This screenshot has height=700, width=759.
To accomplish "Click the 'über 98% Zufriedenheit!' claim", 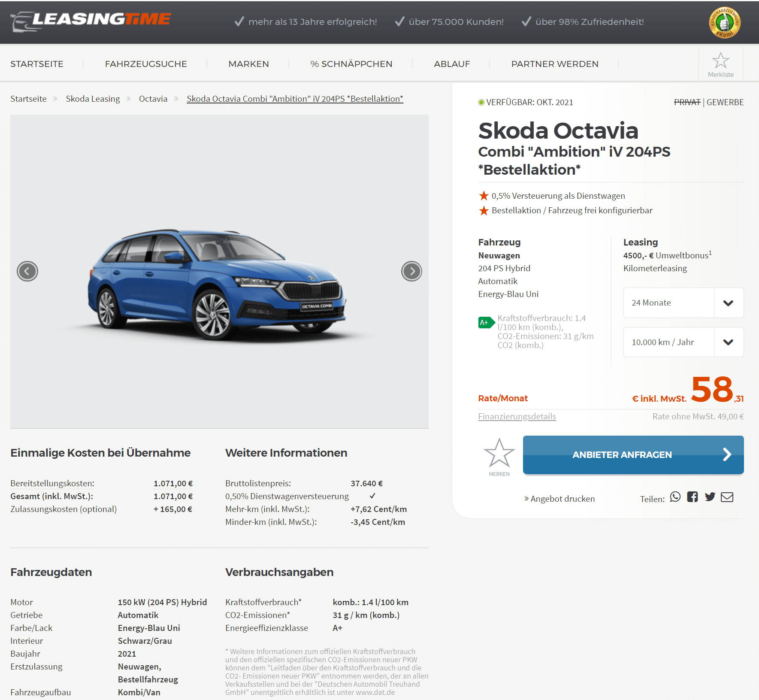I will 583,22.
